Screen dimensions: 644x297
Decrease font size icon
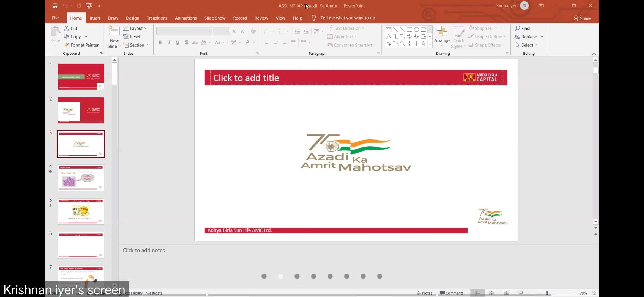pos(242,31)
